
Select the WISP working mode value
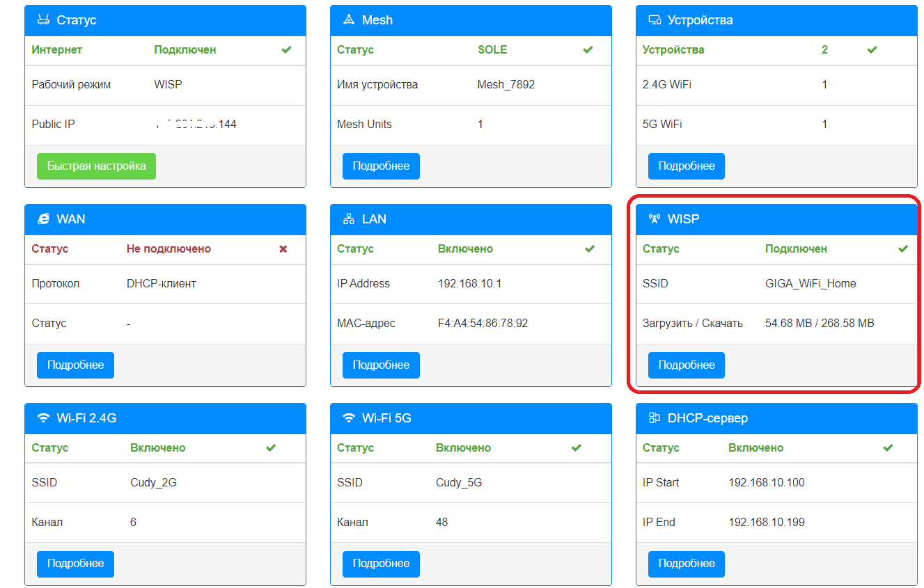[x=168, y=85]
